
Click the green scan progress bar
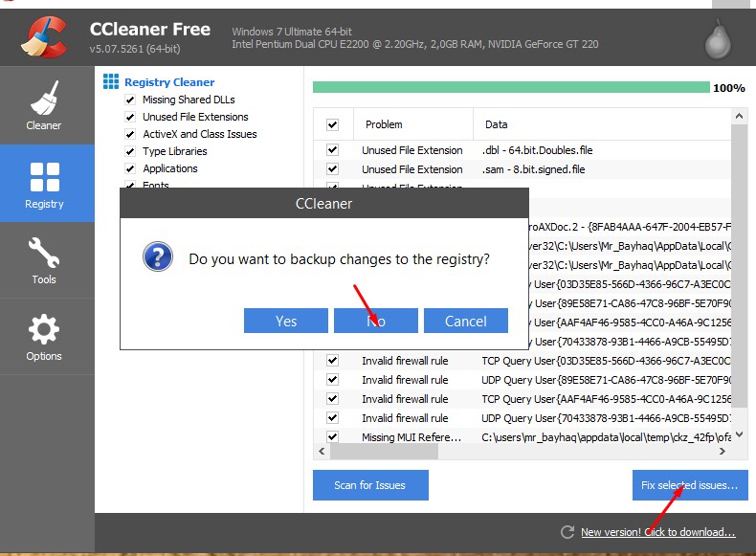[x=511, y=87]
